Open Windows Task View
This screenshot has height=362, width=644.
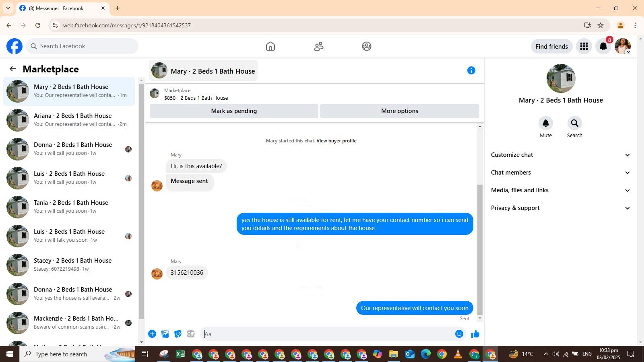[x=145, y=354]
